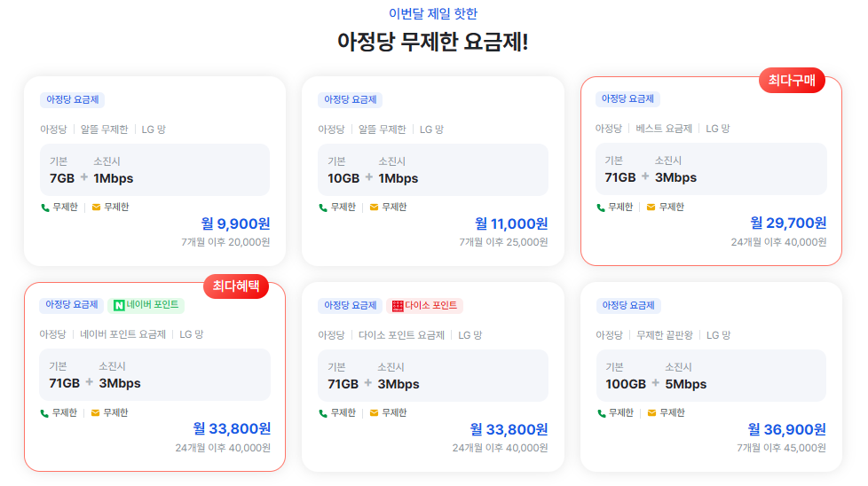The image size is (868, 486).
Task: Select the 다이소 포인트 red tag
Action: 424,306
